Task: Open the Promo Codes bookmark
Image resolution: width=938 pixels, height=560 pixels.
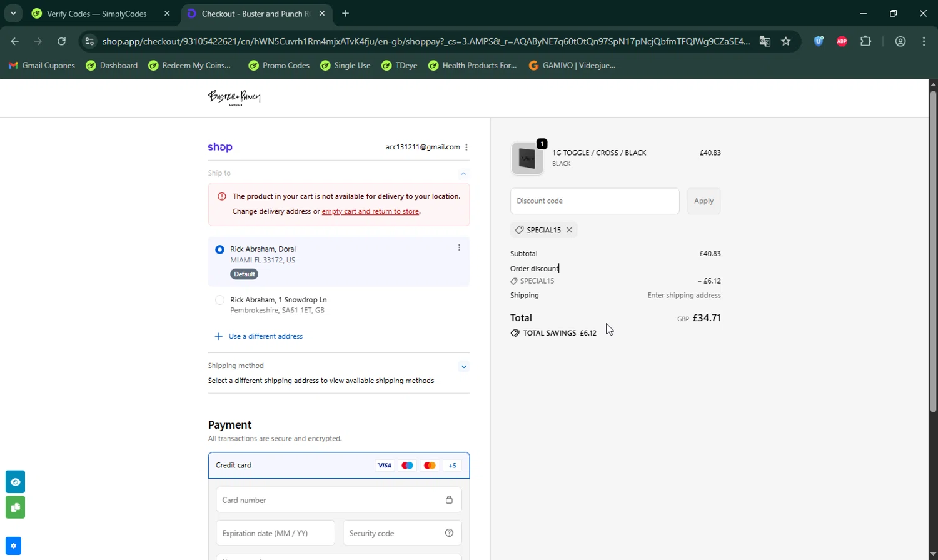Action: 279,66
